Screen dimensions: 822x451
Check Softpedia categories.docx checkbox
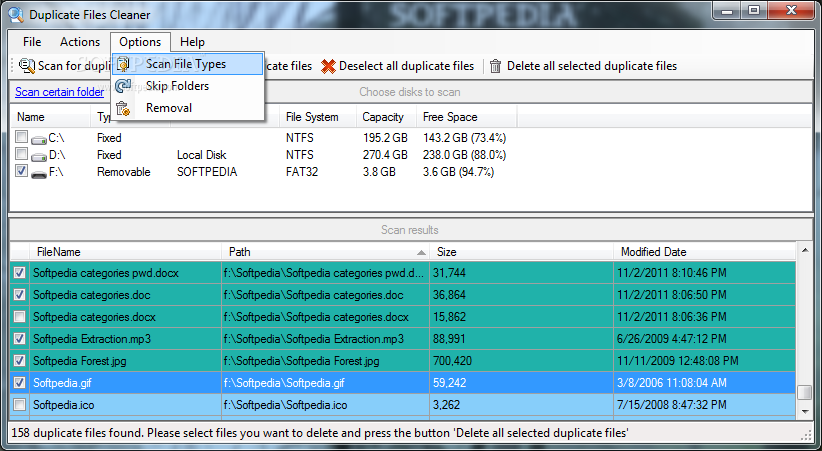[x=19, y=317]
